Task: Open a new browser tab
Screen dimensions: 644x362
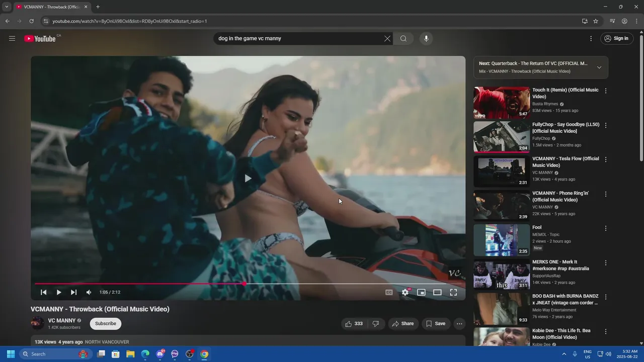Action: pos(98,7)
